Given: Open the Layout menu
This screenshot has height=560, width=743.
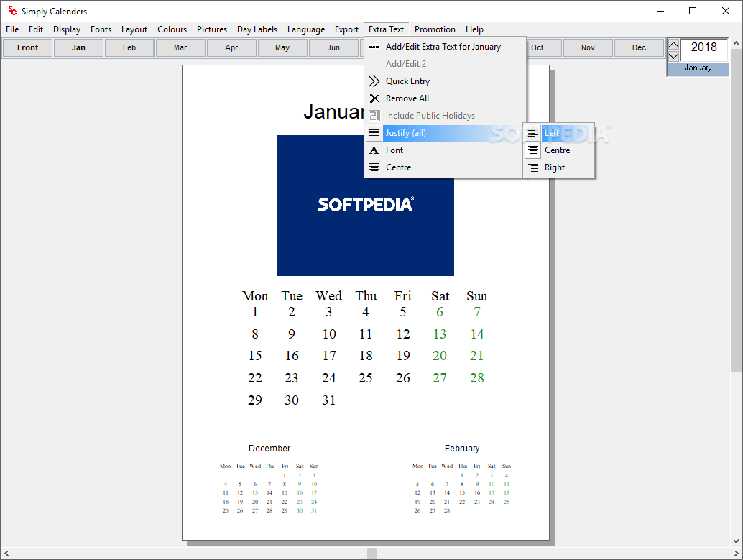Looking at the screenshot, I should 134,29.
